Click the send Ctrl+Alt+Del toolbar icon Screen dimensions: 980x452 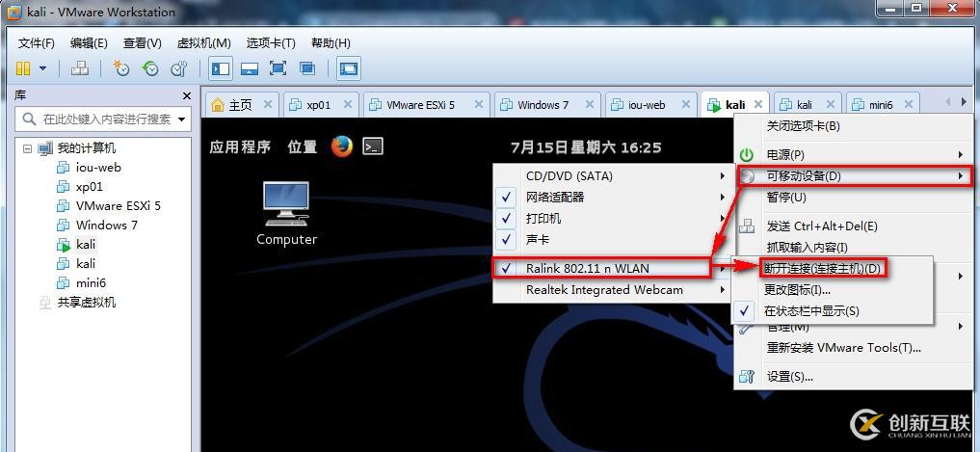pos(79,68)
